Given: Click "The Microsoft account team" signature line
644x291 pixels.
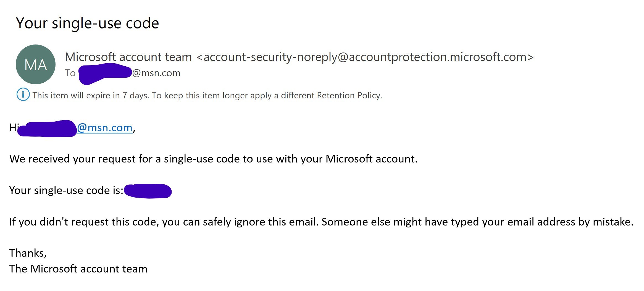Looking at the screenshot, I should [78, 269].
